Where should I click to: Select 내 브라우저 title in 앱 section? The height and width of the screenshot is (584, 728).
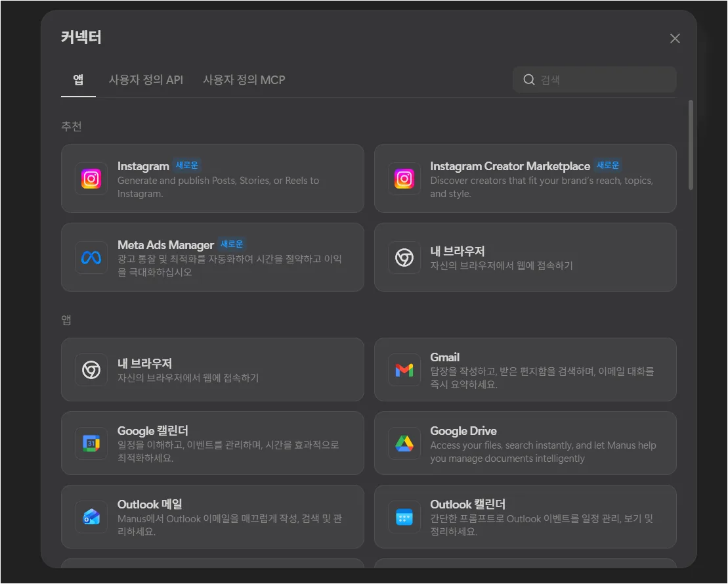(144, 363)
